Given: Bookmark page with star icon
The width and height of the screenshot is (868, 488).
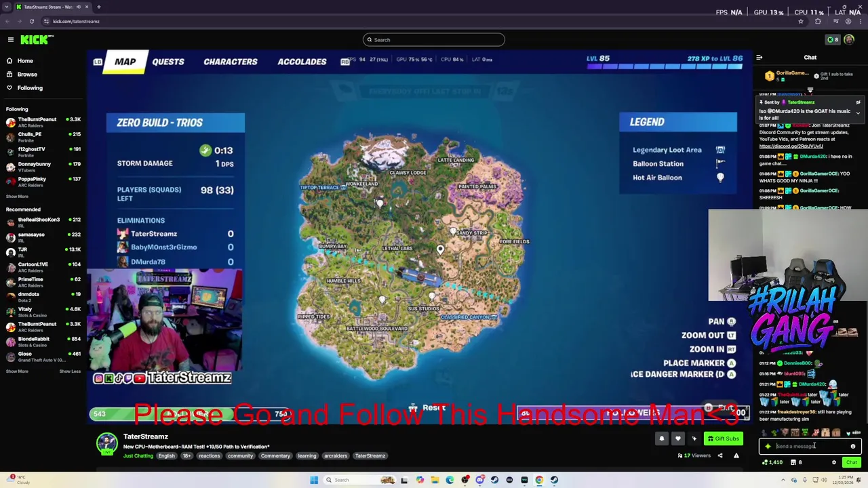Looking at the screenshot, I should 801,22.
